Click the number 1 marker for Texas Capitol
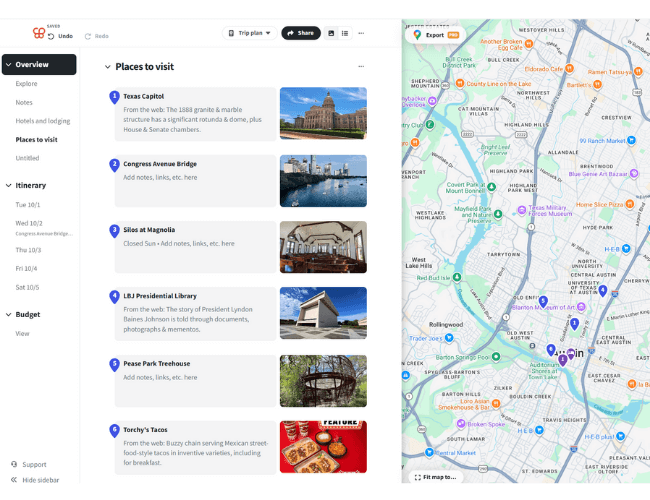The image size is (650, 500). [114, 97]
